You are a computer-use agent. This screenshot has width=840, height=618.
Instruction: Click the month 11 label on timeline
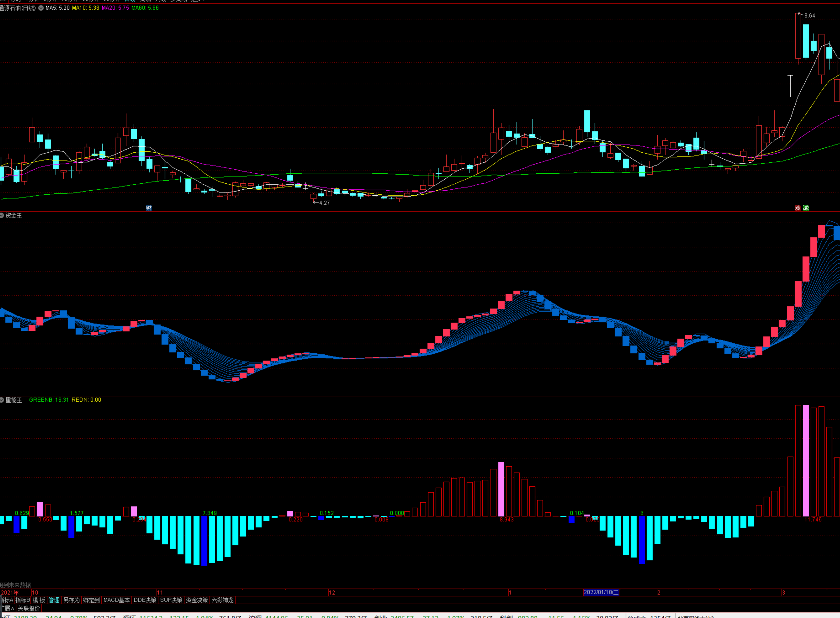click(x=160, y=592)
